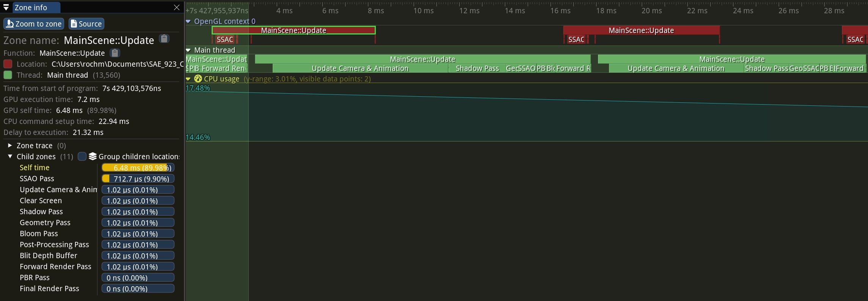Collapse the Child zones section
This screenshot has width=868, height=301.
(10, 157)
